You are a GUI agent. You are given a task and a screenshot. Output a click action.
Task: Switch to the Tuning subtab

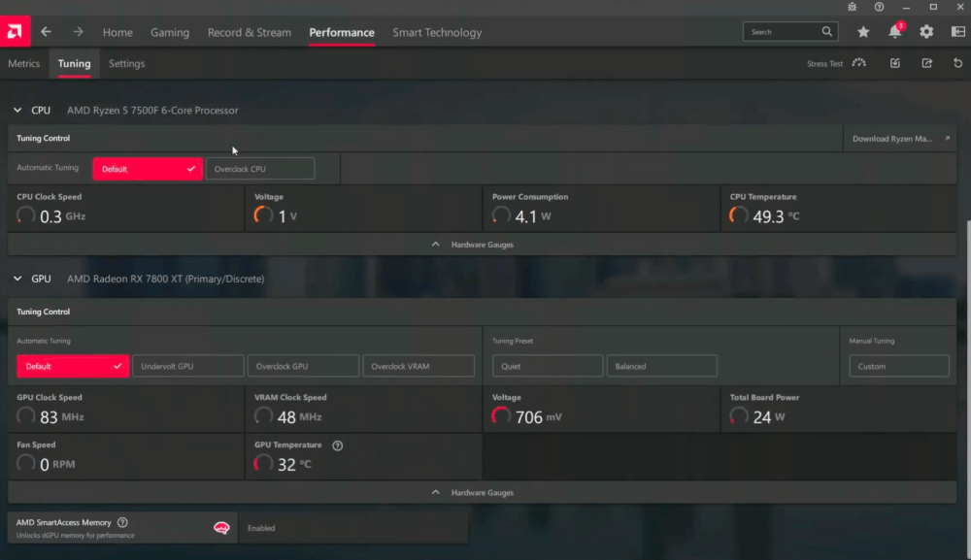(x=75, y=63)
